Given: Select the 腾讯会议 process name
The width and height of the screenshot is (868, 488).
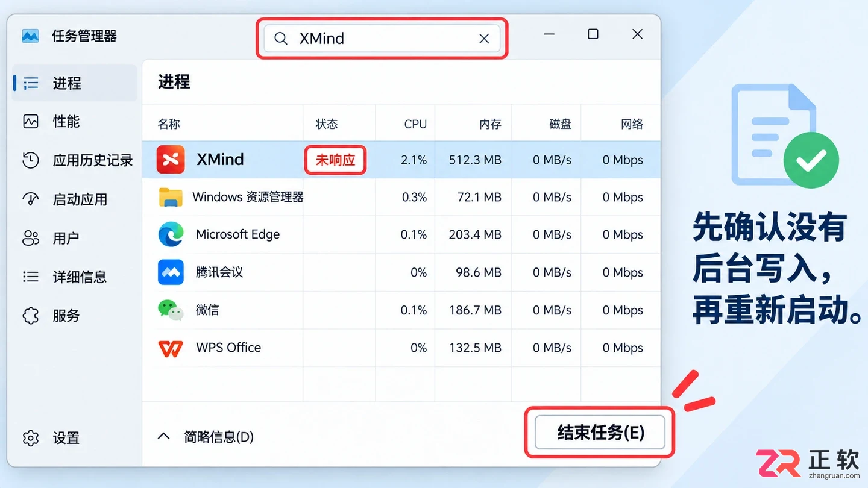Looking at the screenshot, I should tap(219, 272).
